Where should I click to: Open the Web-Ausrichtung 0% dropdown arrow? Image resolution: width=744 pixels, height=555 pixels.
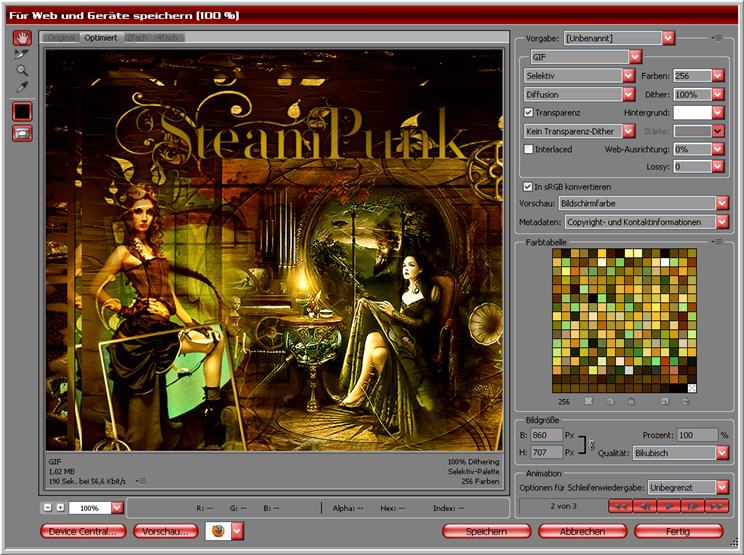[x=718, y=149]
